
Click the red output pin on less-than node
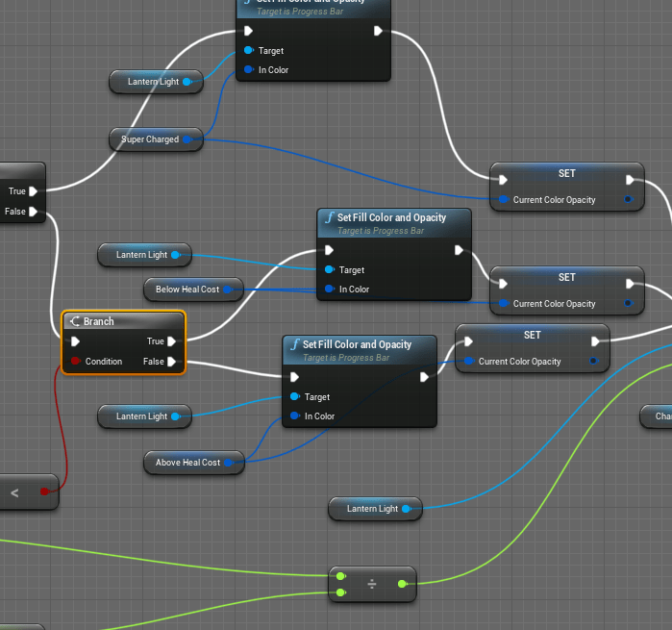[44, 492]
